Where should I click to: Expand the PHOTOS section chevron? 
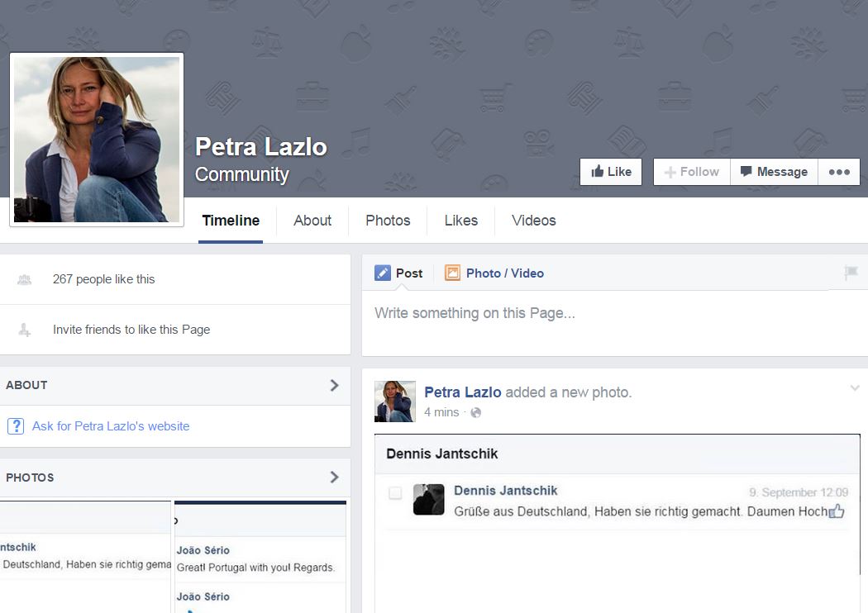coord(334,477)
